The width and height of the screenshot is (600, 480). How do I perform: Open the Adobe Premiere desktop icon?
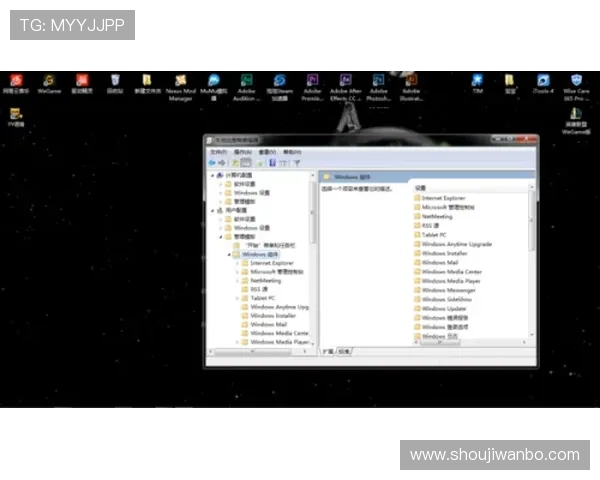[x=312, y=81]
